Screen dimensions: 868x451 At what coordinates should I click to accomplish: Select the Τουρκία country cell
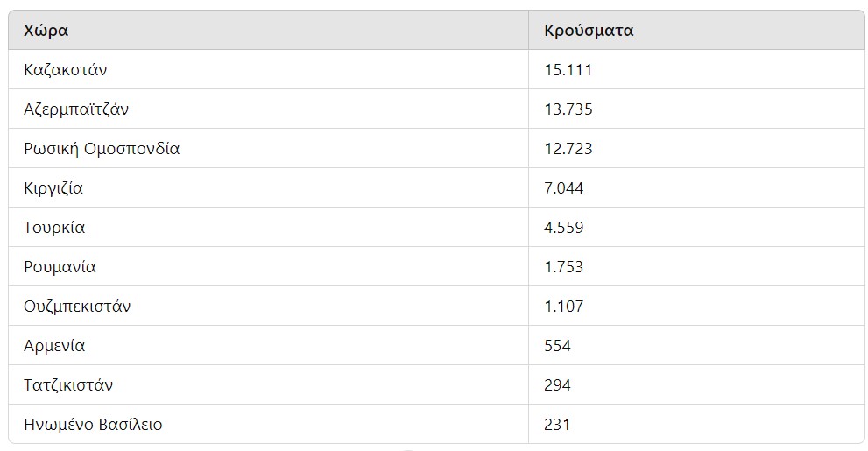269,228
